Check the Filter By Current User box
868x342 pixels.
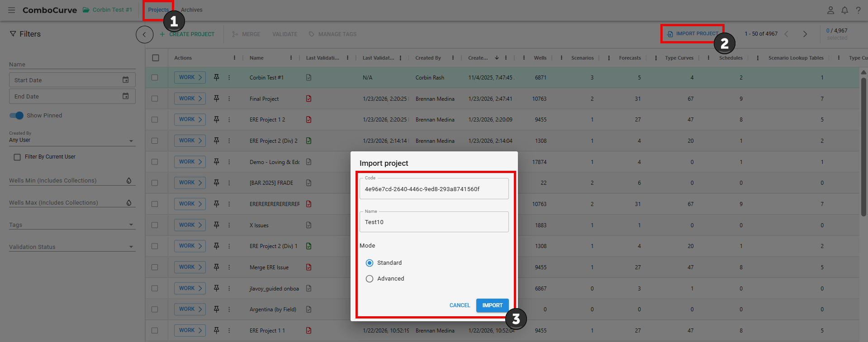17,157
